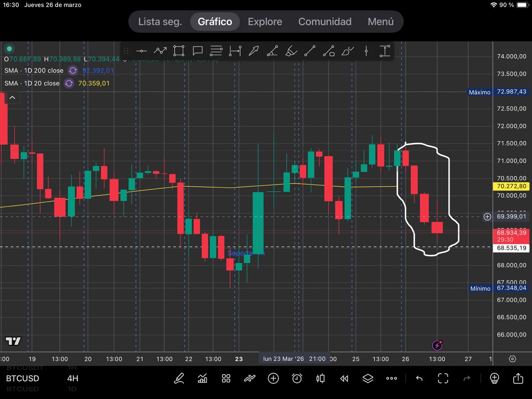This screenshot has width=532, height=399.
Task: Open more options three-dot menu
Action: coord(391,378)
